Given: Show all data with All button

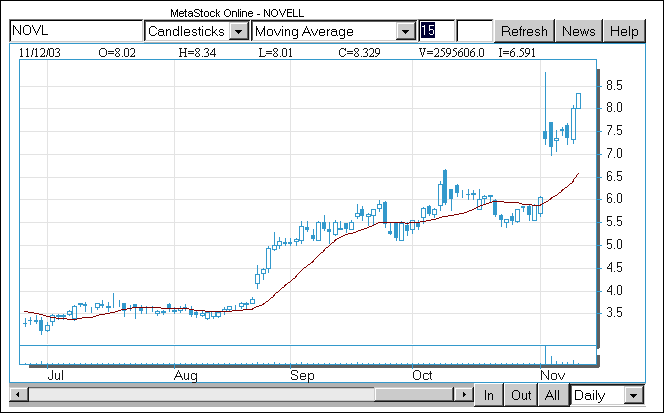Looking at the screenshot, I should (552, 395).
